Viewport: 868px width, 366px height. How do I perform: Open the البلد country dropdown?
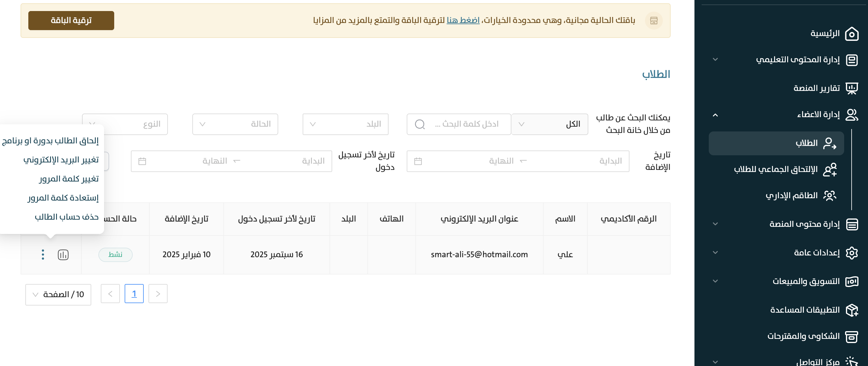coord(345,124)
